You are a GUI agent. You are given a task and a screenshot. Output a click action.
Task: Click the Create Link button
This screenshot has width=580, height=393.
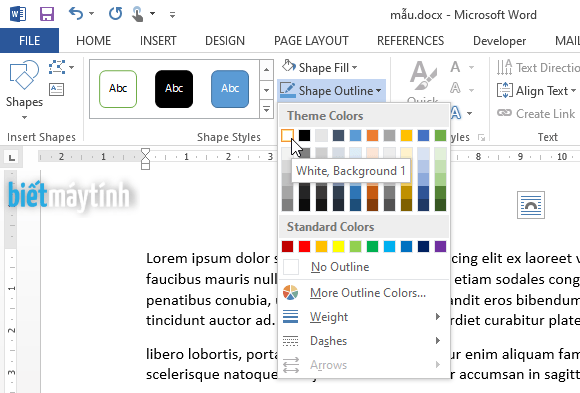coord(536,113)
